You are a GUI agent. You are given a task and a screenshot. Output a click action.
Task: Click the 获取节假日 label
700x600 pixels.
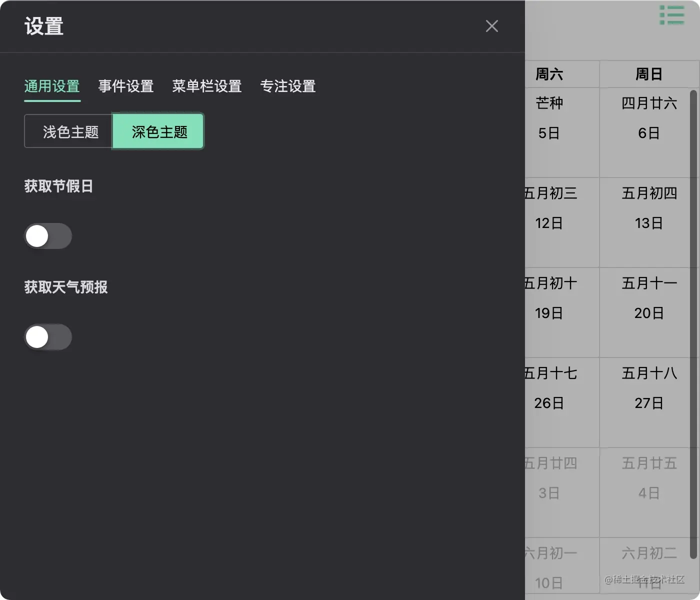pos(58,186)
